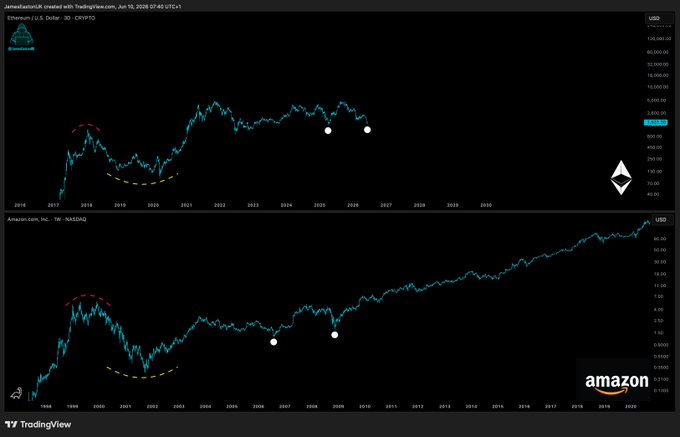
Task: Click the 2022 label on the Ethereum time axis
Action: tap(219, 205)
